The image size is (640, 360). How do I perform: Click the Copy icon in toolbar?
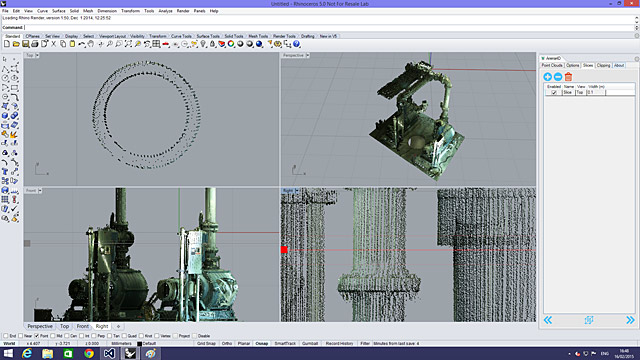point(63,44)
